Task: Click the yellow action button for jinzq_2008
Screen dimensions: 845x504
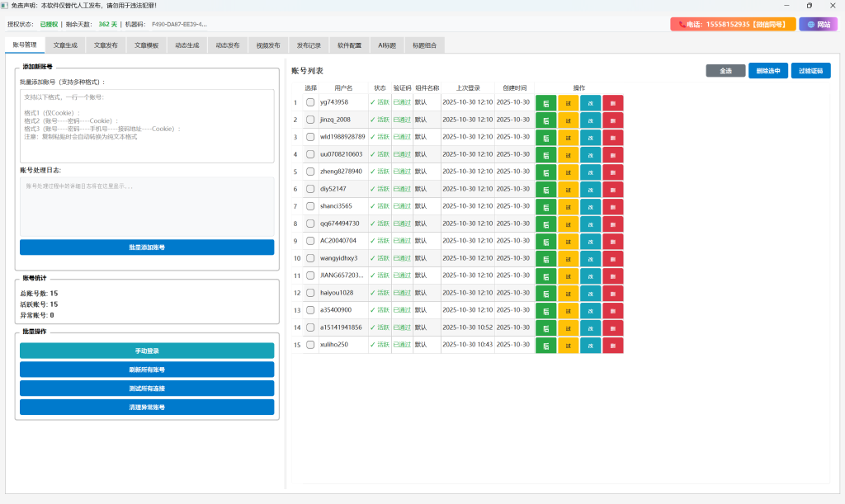Action: pyautogui.click(x=568, y=120)
